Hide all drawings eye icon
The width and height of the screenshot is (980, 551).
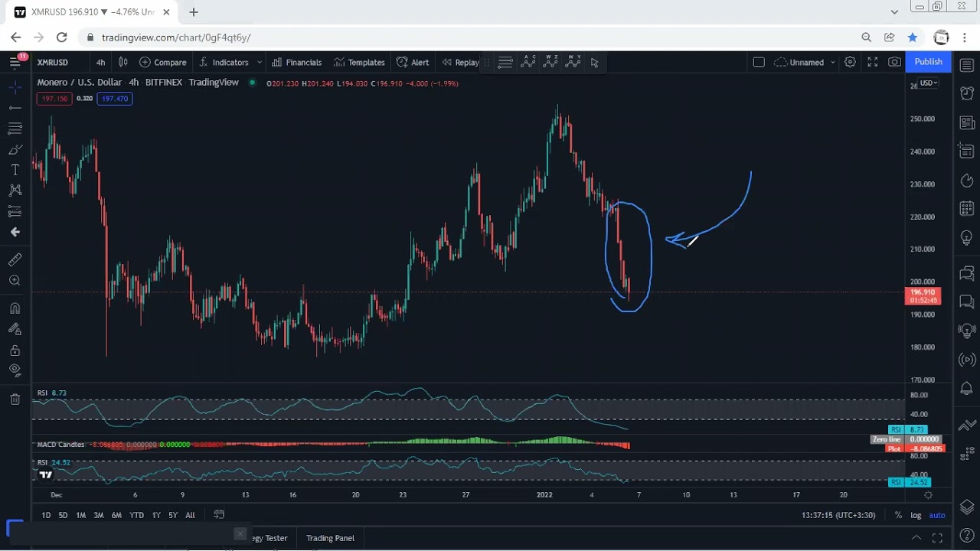[15, 370]
